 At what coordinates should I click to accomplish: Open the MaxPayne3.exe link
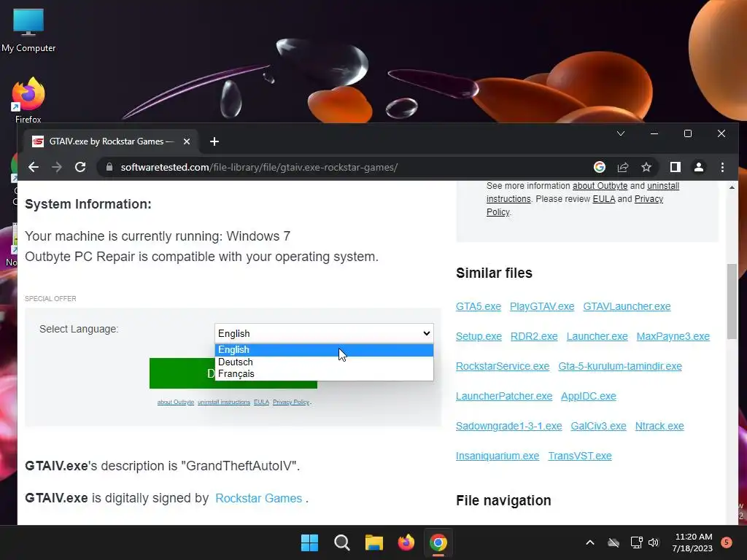tap(673, 336)
